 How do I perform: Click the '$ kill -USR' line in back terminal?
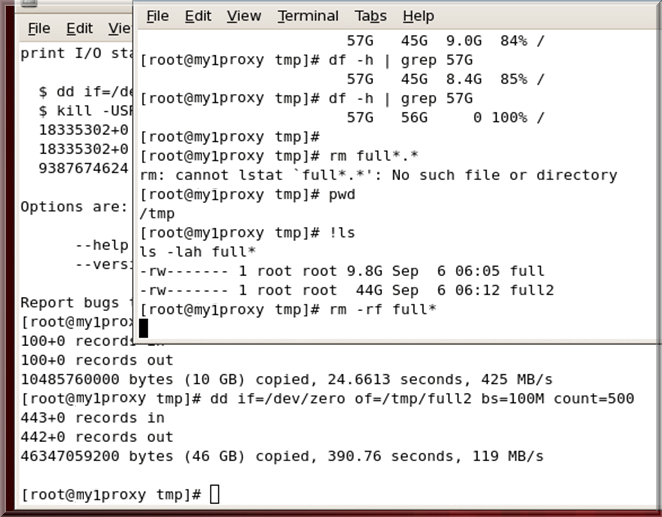[x=85, y=111]
